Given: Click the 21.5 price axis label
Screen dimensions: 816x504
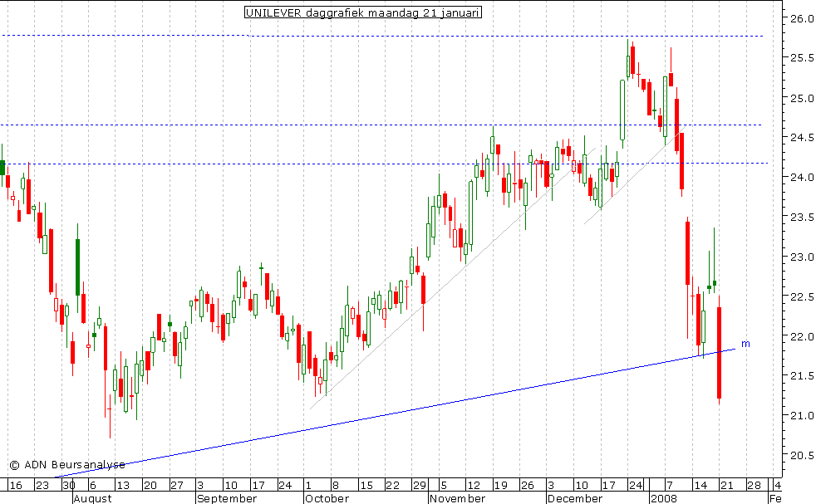Looking at the screenshot, I should click(801, 376).
